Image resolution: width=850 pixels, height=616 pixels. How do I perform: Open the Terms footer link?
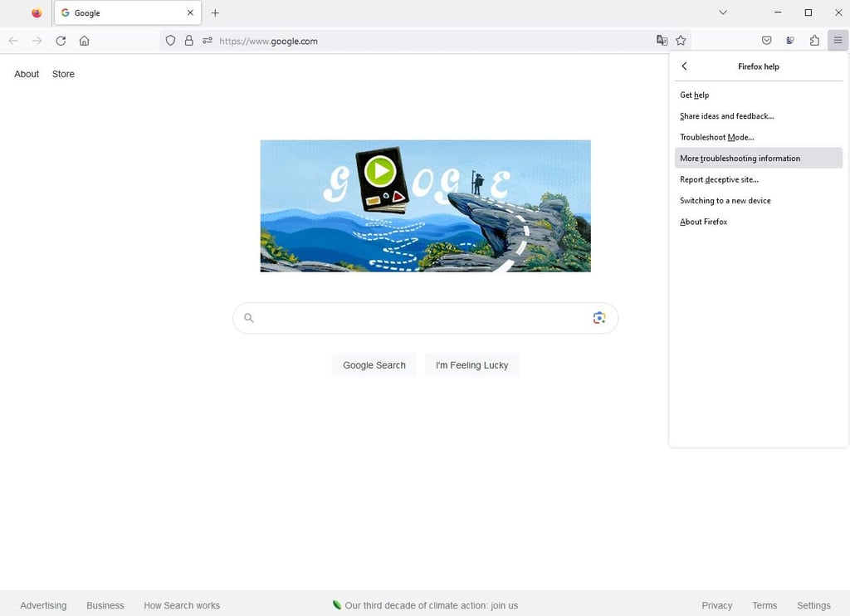pos(765,606)
